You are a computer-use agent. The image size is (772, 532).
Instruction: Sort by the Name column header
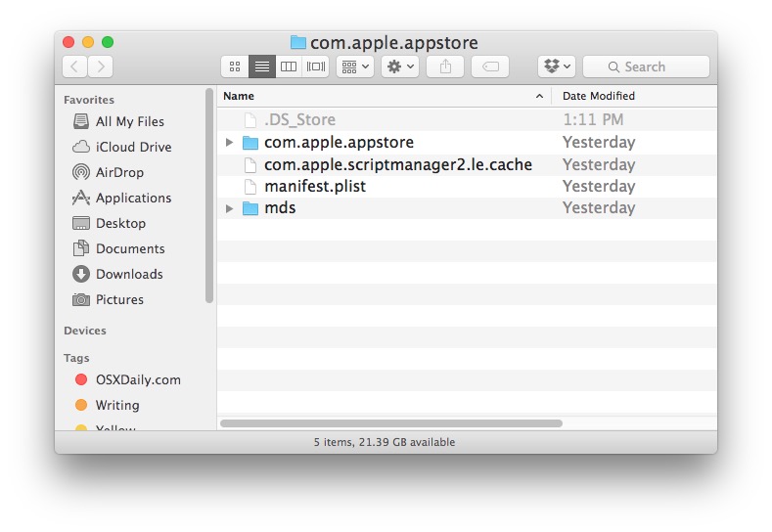tap(372, 96)
